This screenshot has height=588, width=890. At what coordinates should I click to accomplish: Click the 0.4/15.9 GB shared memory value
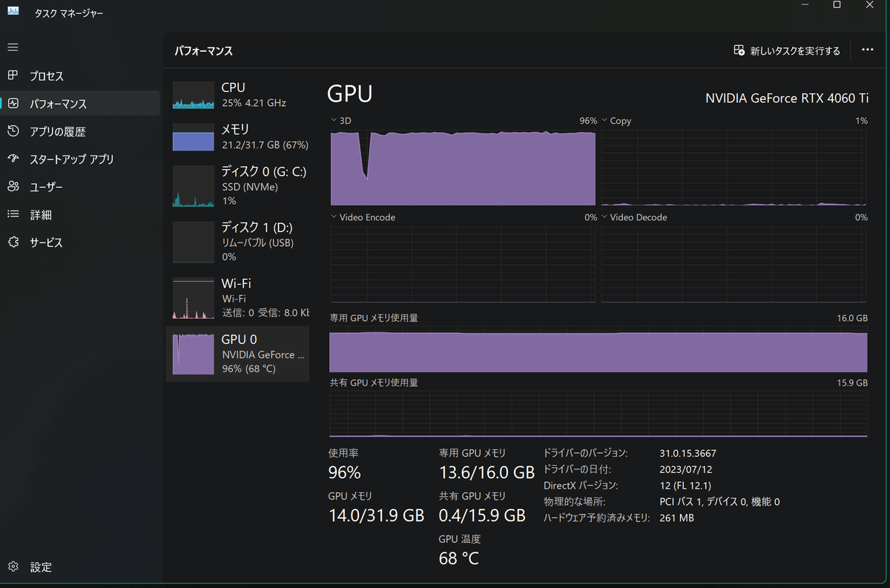[482, 515]
